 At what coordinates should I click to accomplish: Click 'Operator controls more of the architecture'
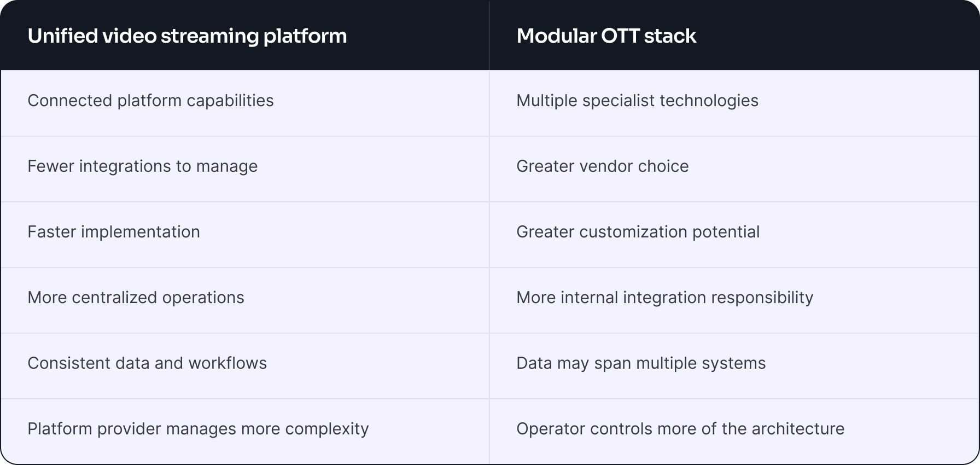[x=680, y=429]
